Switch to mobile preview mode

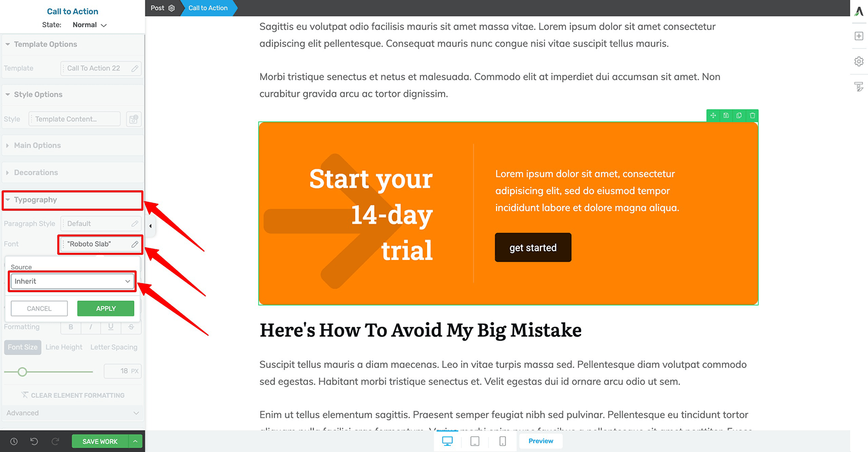[502, 441]
